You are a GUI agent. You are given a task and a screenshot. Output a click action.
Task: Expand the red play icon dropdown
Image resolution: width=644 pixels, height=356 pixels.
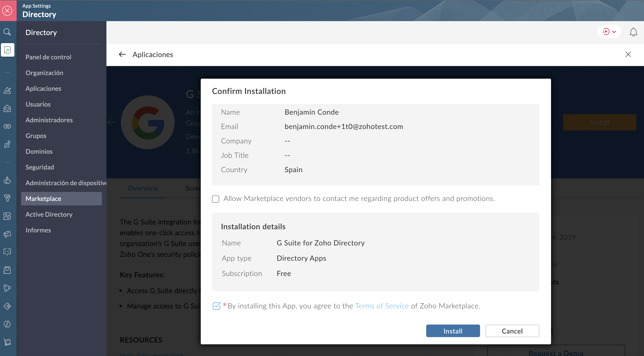609,32
